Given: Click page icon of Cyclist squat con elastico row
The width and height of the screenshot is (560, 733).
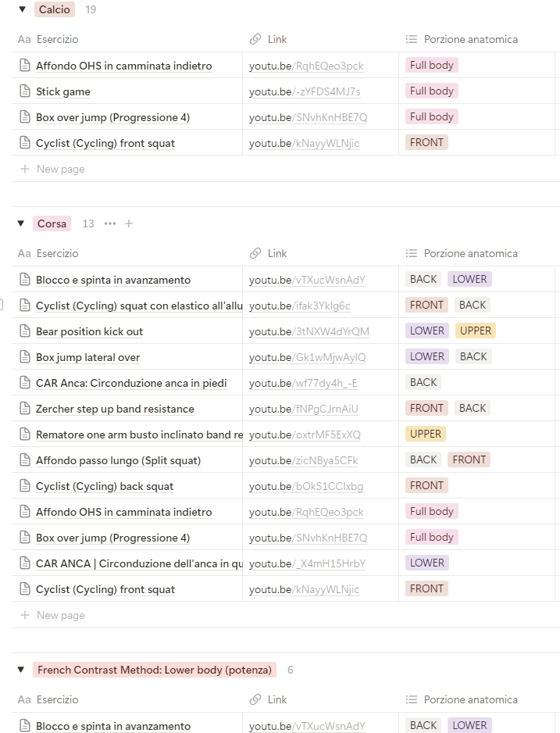Looking at the screenshot, I should point(25,306).
